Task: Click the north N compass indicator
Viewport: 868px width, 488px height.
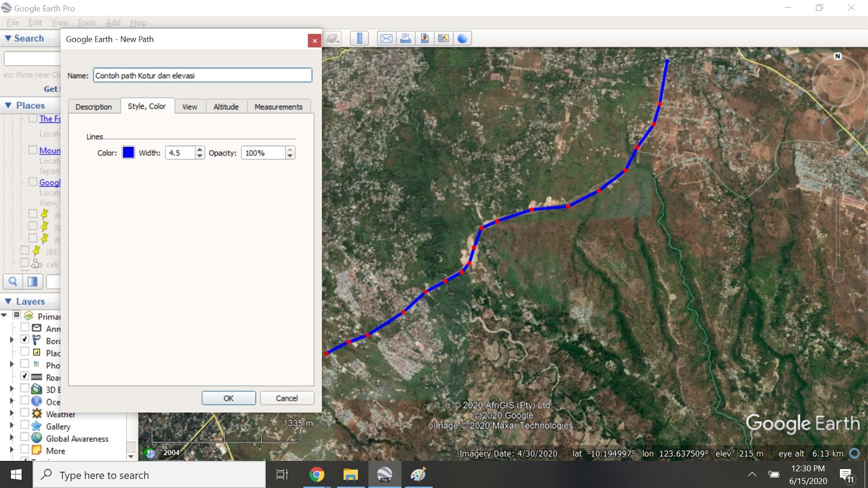Action: click(x=838, y=56)
